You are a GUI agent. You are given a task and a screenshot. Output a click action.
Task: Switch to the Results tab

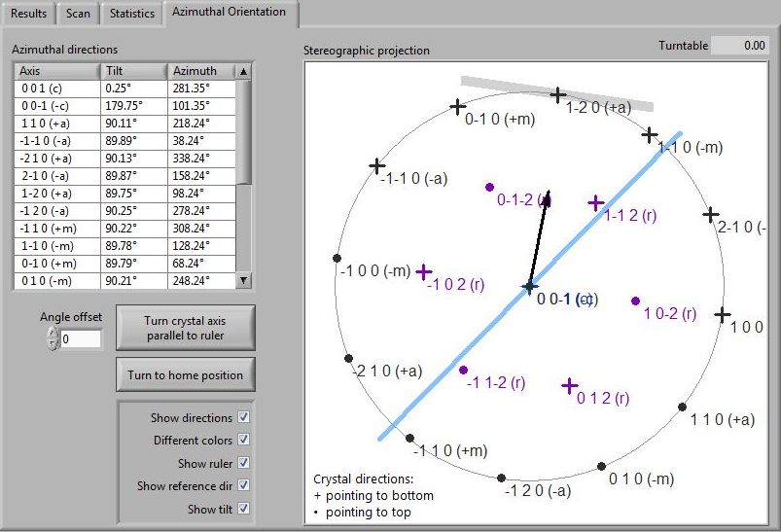[28, 13]
